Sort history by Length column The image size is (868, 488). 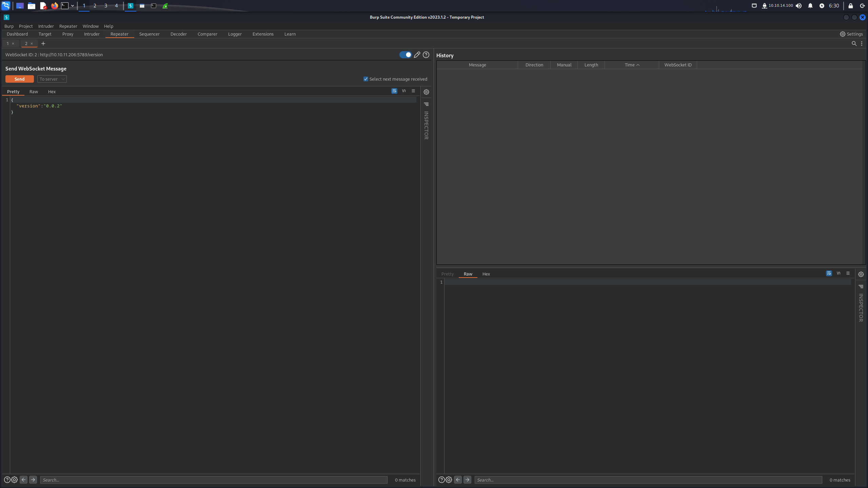coord(591,65)
